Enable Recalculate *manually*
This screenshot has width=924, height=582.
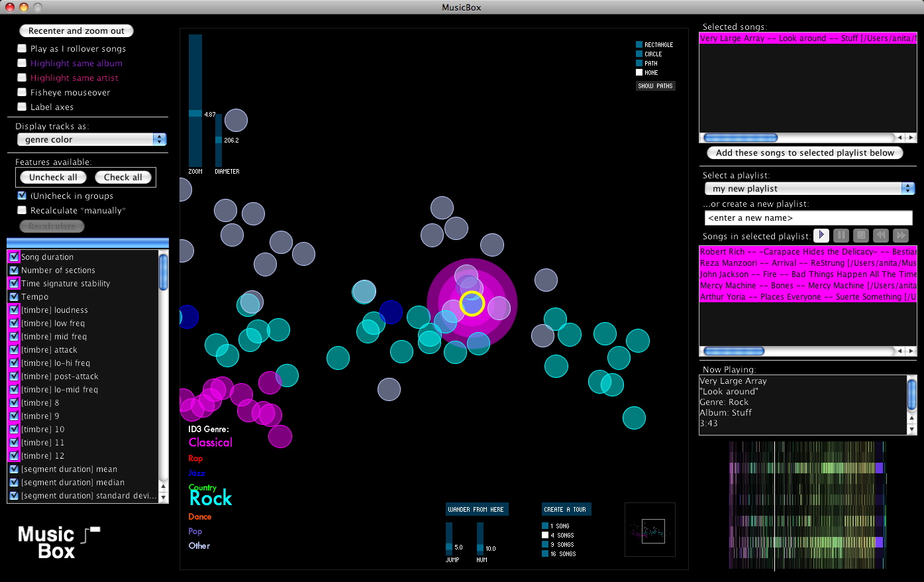click(22, 210)
